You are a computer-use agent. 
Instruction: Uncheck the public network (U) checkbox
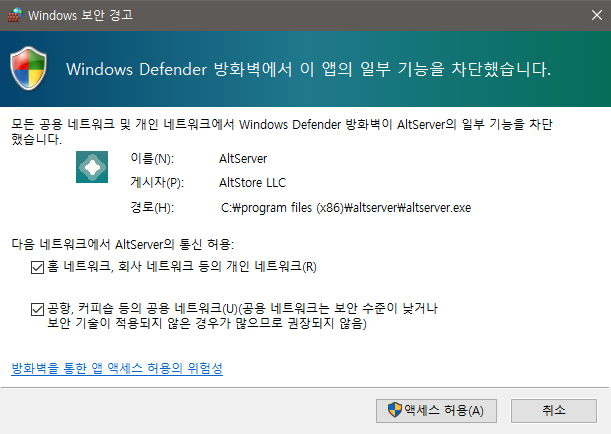pyautogui.click(x=37, y=310)
